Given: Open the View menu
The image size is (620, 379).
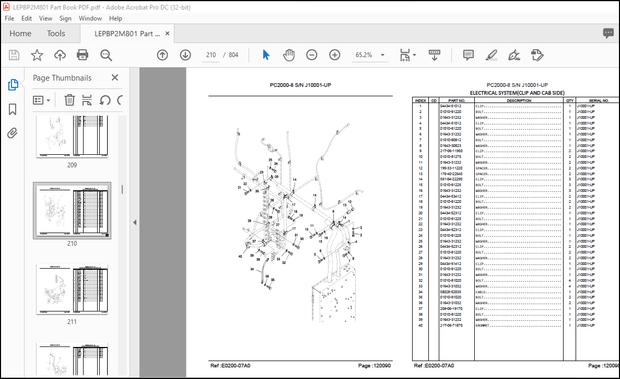Looking at the screenshot, I should point(45,18).
